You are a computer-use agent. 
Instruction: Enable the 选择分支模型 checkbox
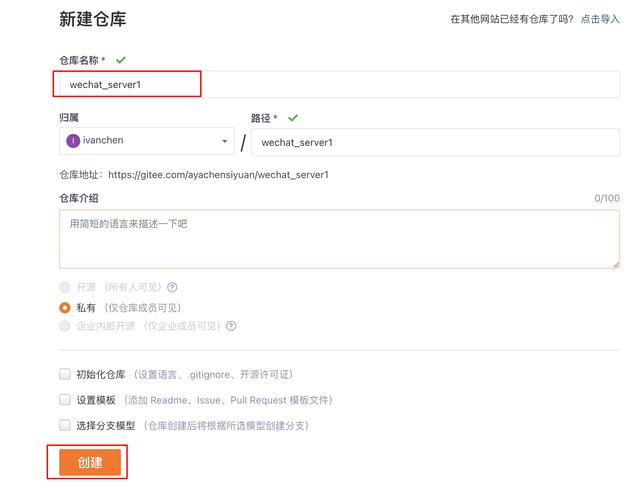click(65, 426)
